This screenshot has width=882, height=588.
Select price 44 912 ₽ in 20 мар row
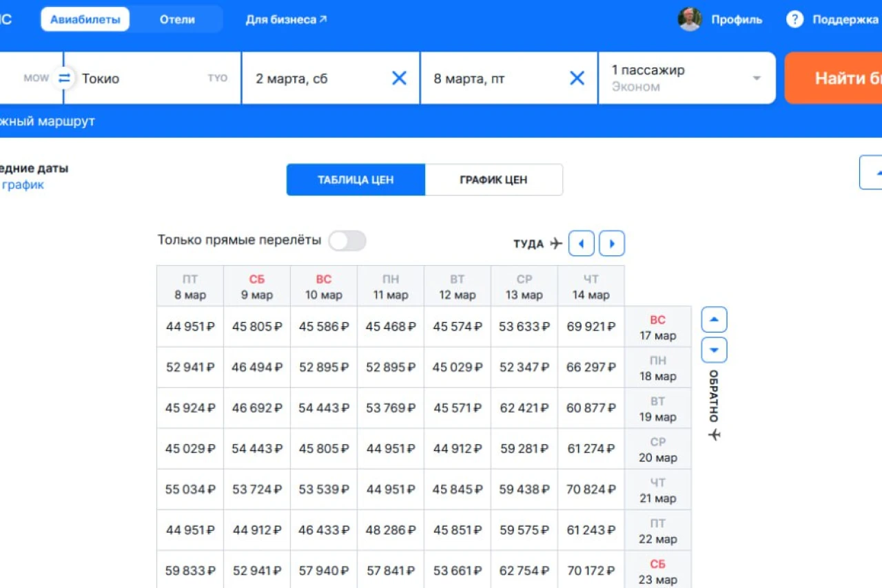click(x=458, y=448)
